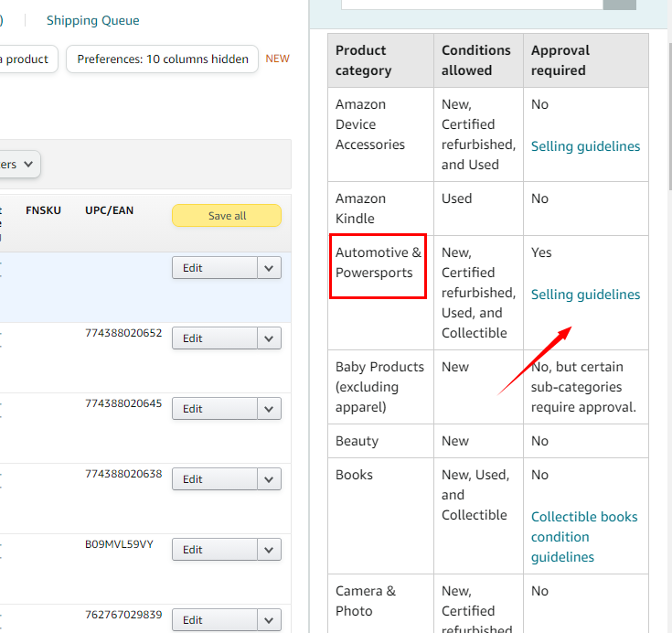Screen dimensions: 672x633
Task: Open Collectible books condition guidelines link
Action: coord(584,537)
